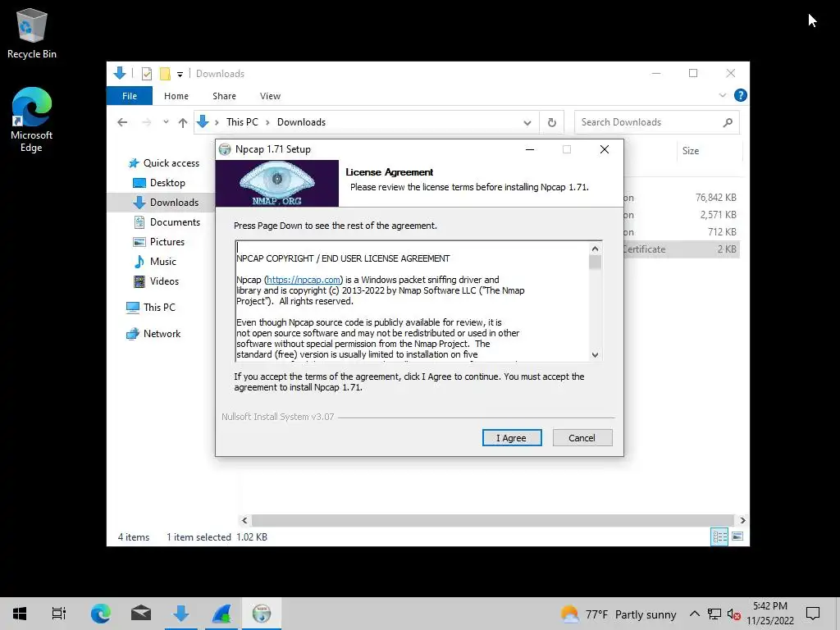The height and width of the screenshot is (630, 840).
Task: Click Properties icon in quick access toolbar
Action: 146,73
